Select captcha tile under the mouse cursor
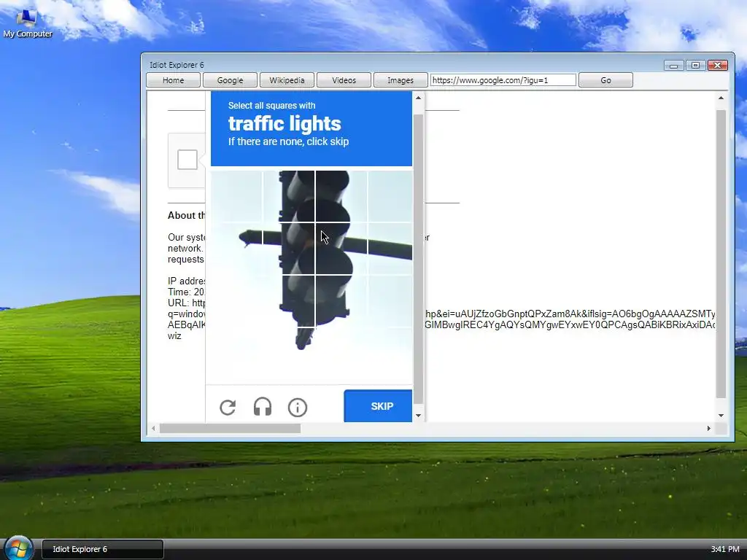This screenshot has width=747, height=560. click(341, 249)
